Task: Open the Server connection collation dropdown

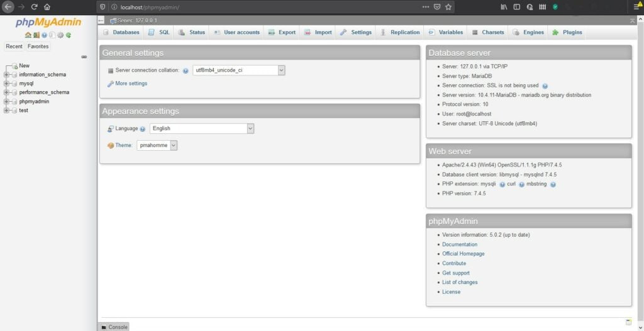Action: [238, 70]
